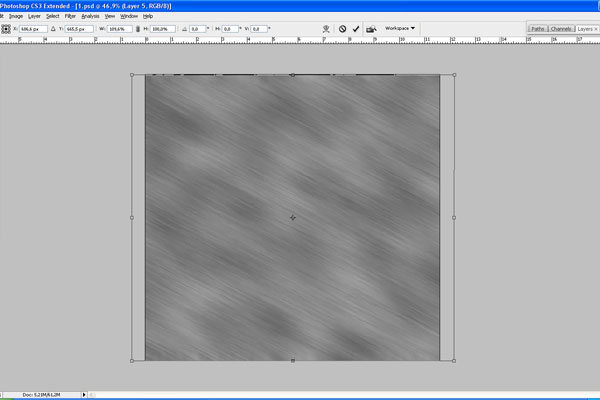Open the Image menu
Screen dimensions: 600x400
[x=16, y=17]
